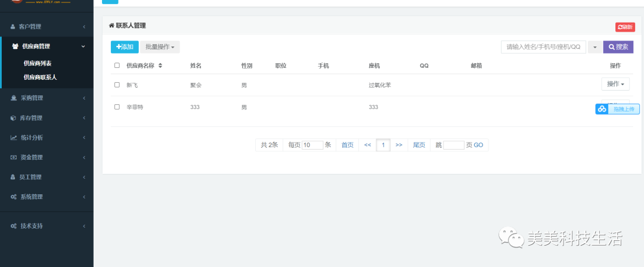This screenshot has width=644, height=267.
Task: Check the checkbox for row 辛菲特
Action: [x=117, y=107]
